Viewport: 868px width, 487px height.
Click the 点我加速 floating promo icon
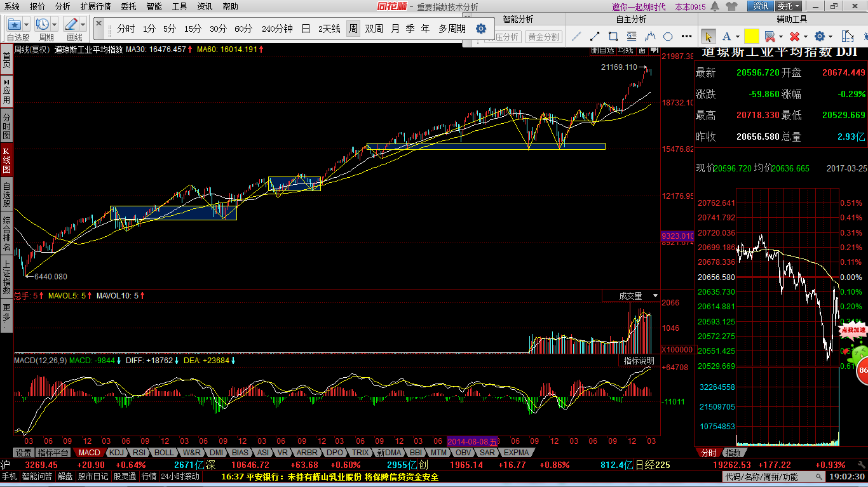[x=853, y=331]
